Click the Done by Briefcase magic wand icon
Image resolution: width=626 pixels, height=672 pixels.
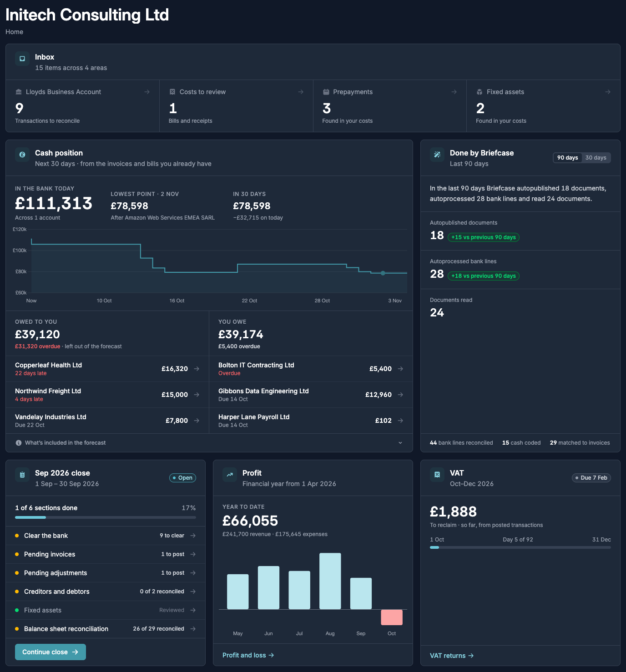coord(437,155)
